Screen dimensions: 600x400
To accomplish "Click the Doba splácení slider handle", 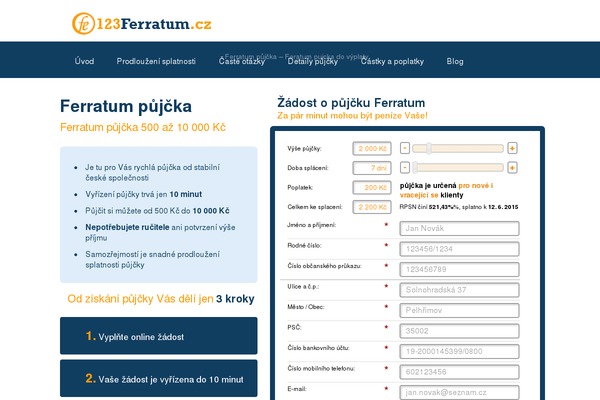I will tap(415, 168).
